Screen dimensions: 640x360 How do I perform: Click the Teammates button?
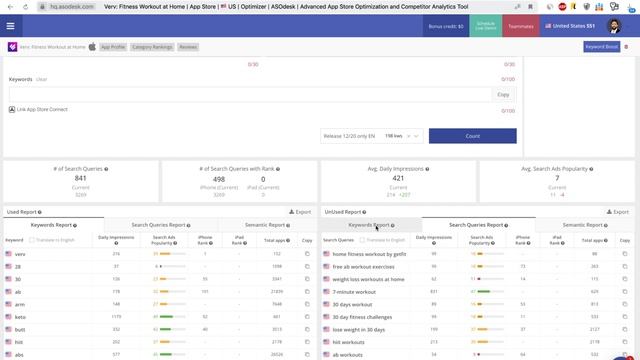click(x=521, y=26)
